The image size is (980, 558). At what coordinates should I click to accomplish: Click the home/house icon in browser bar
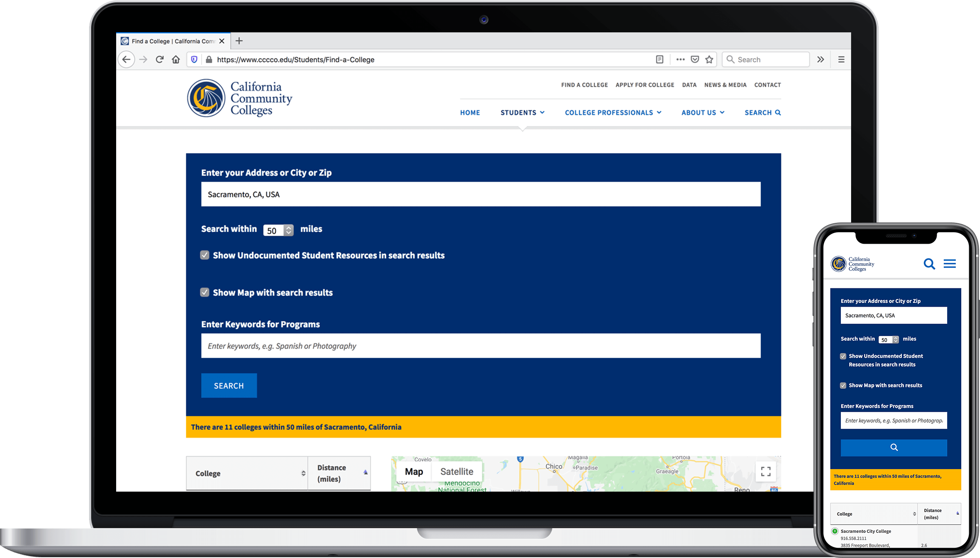tap(176, 60)
